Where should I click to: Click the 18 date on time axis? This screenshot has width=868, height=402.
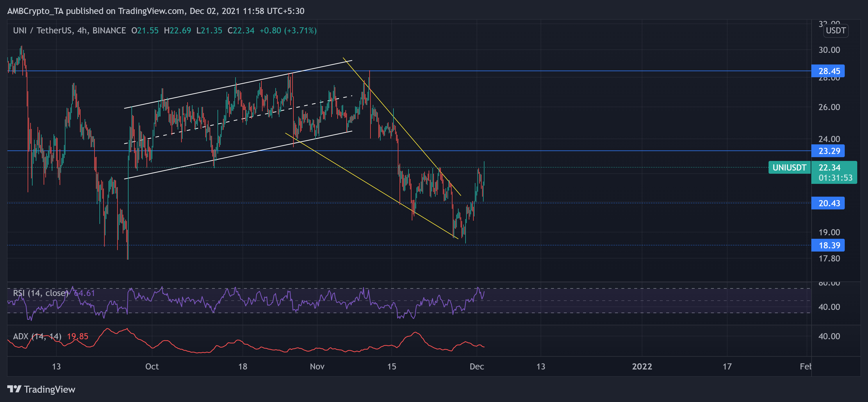point(243,366)
